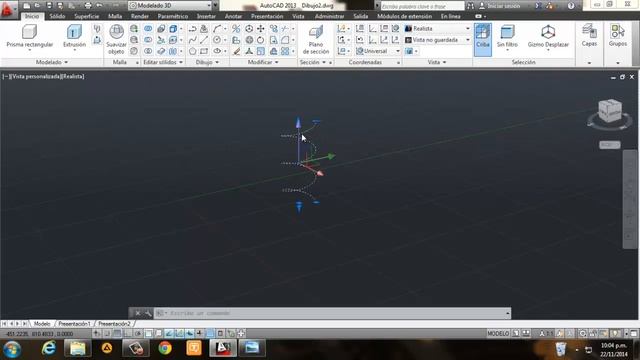Switch to the Presentación1 layout tab
The height and width of the screenshot is (360, 640).
74,324
